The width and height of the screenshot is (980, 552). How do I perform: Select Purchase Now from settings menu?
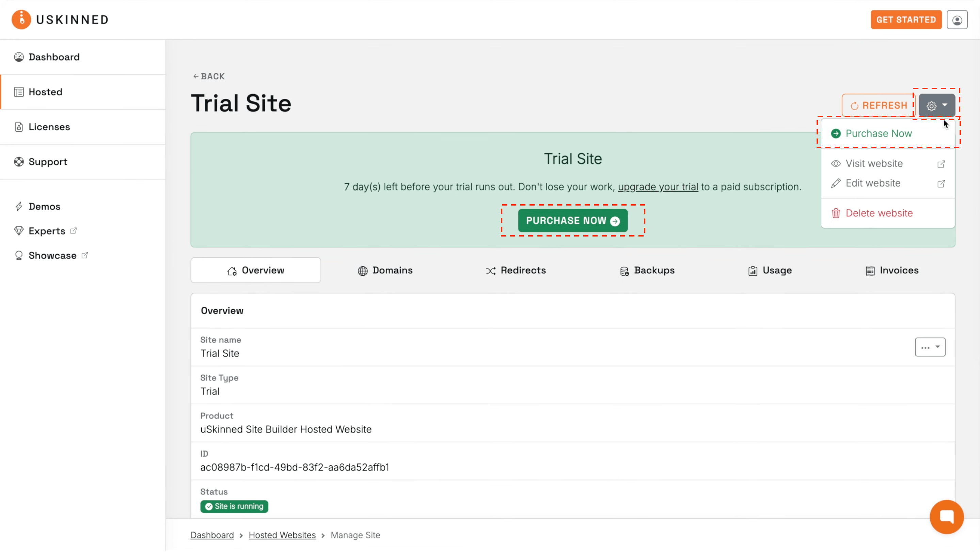point(888,133)
